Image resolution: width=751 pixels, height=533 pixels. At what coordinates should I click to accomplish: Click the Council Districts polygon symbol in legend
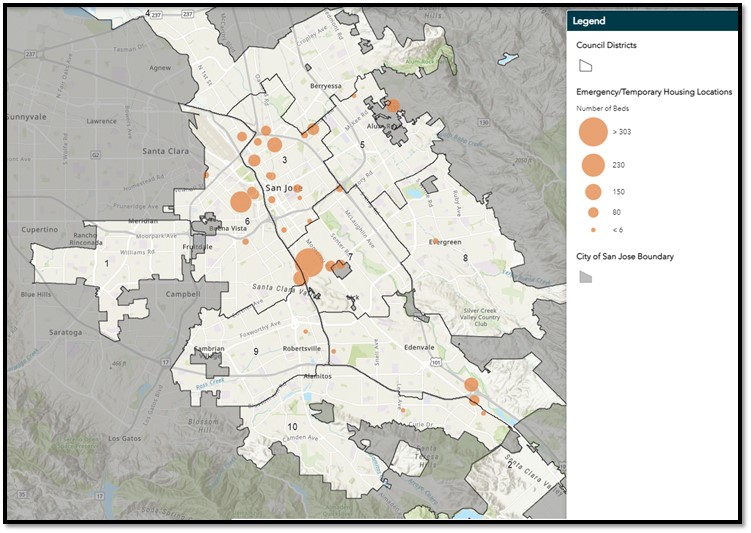[585, 66]
